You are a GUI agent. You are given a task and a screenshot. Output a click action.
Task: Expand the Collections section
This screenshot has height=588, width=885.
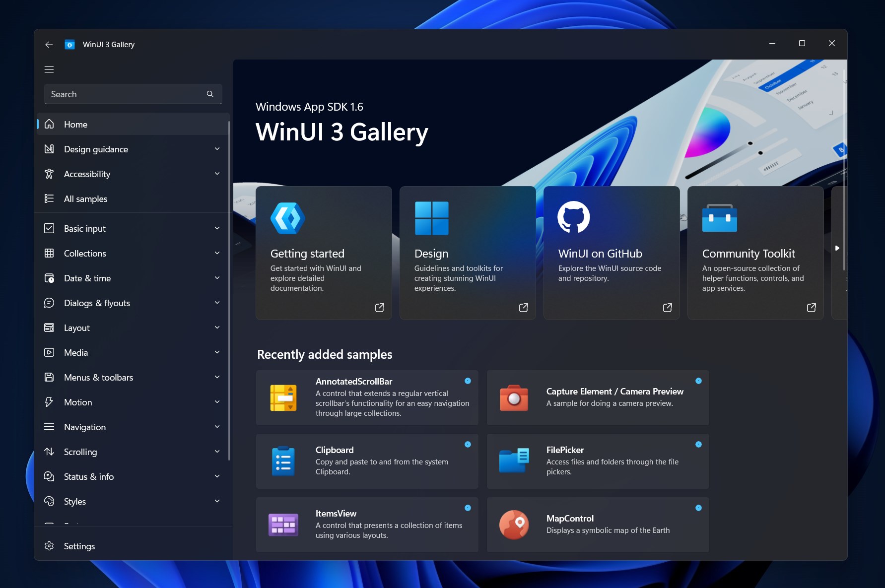217,253
